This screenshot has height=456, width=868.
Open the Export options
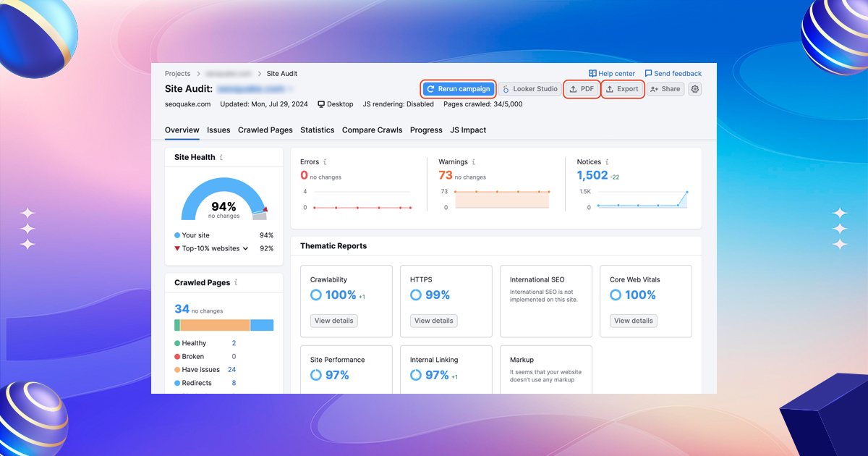pos(622,88)
